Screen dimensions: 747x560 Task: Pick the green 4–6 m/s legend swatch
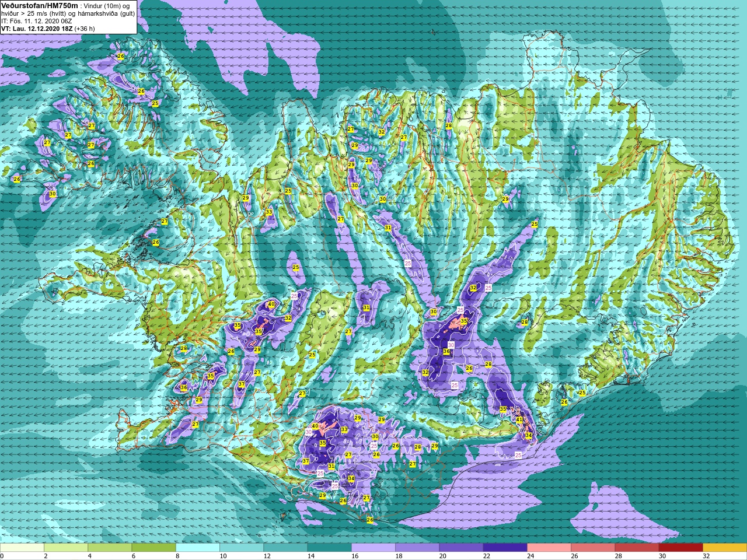click(x=110, y=548)
